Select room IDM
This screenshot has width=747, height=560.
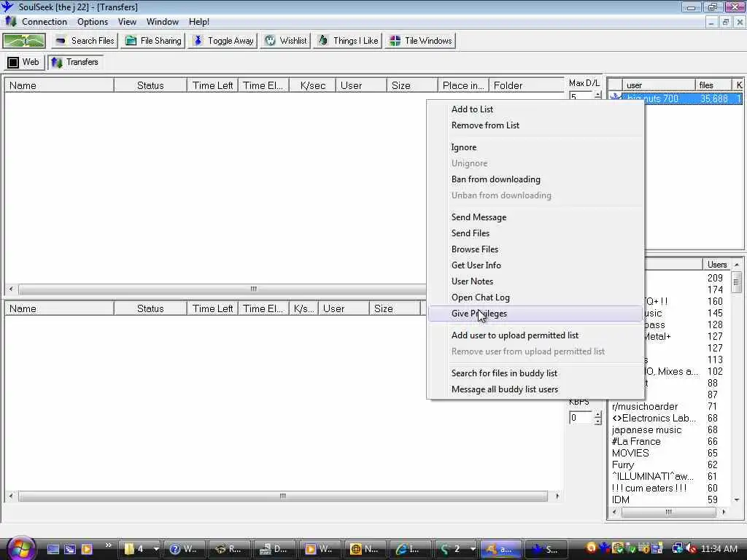tap(620, 500)
